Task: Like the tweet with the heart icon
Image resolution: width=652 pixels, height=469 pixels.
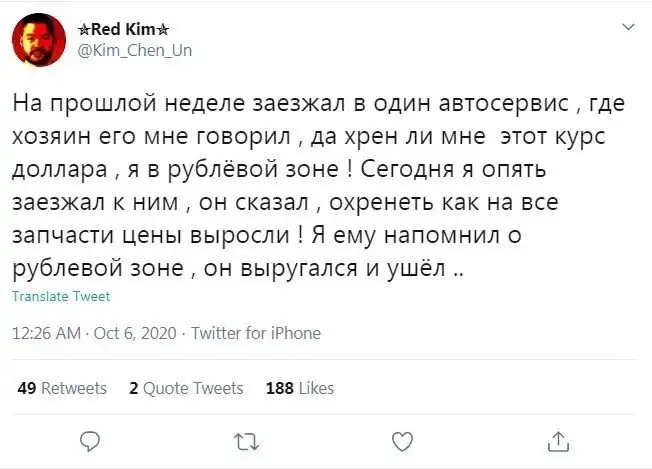Action: point(402,440)
